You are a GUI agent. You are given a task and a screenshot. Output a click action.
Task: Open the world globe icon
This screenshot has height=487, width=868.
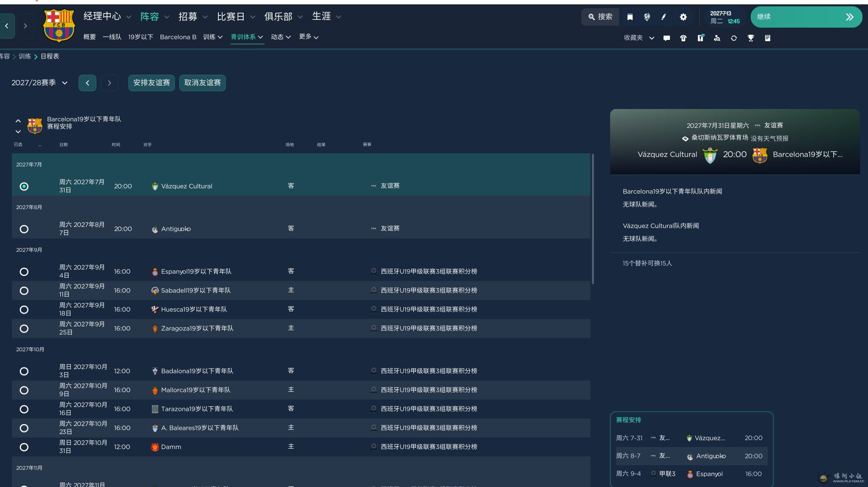[x=647, y=17]
